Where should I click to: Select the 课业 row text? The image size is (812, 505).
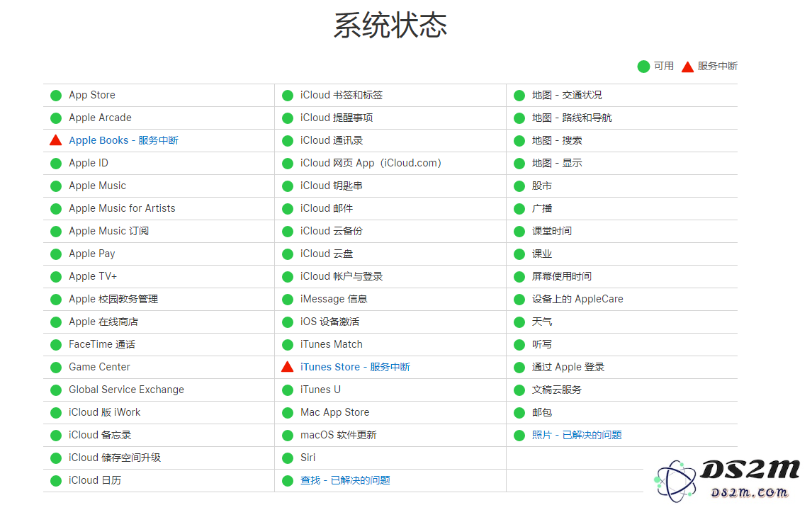(542, 254)
